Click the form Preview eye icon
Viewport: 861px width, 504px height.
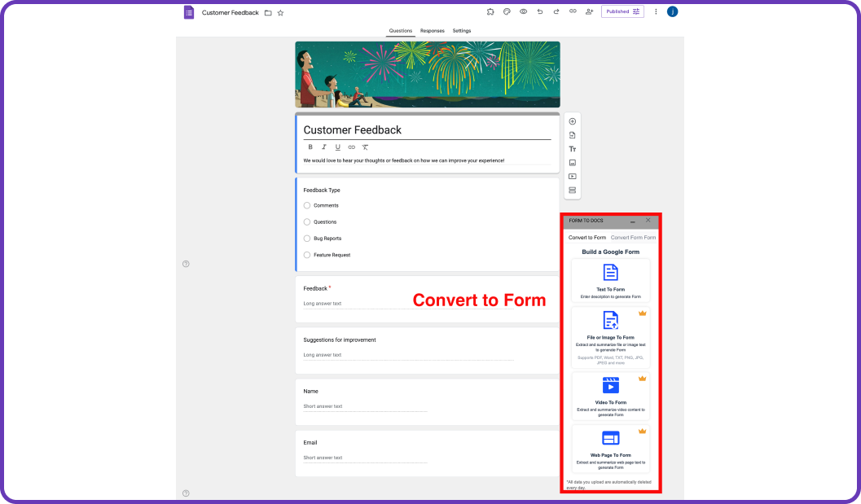tap(523, 11)
